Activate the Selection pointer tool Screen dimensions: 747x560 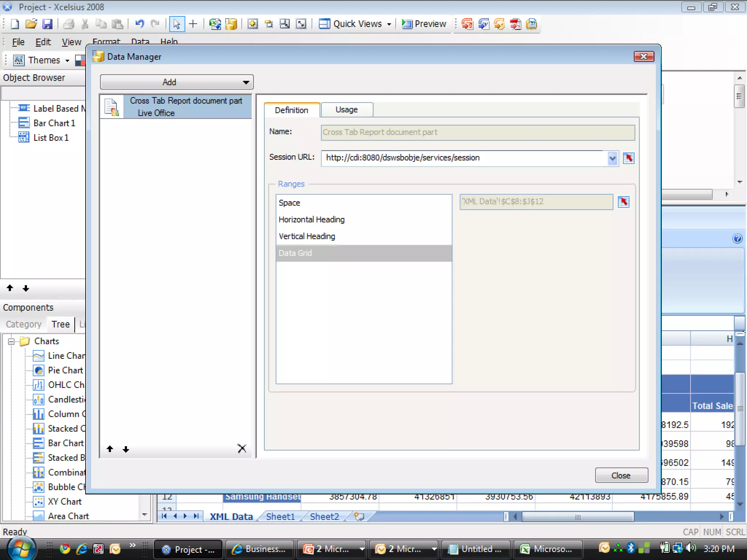tap(177, 24)
